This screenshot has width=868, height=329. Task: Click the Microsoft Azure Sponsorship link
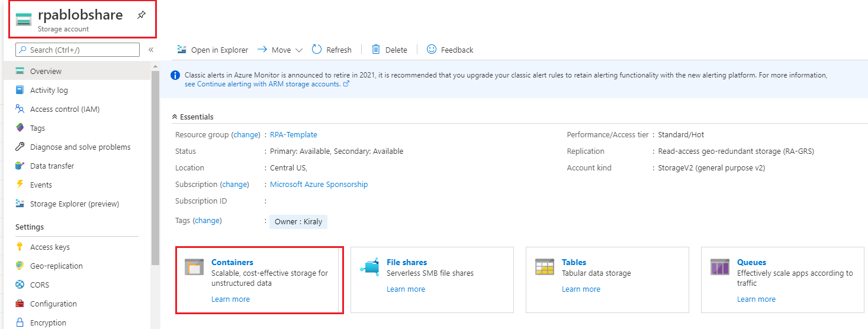(319, 184)
